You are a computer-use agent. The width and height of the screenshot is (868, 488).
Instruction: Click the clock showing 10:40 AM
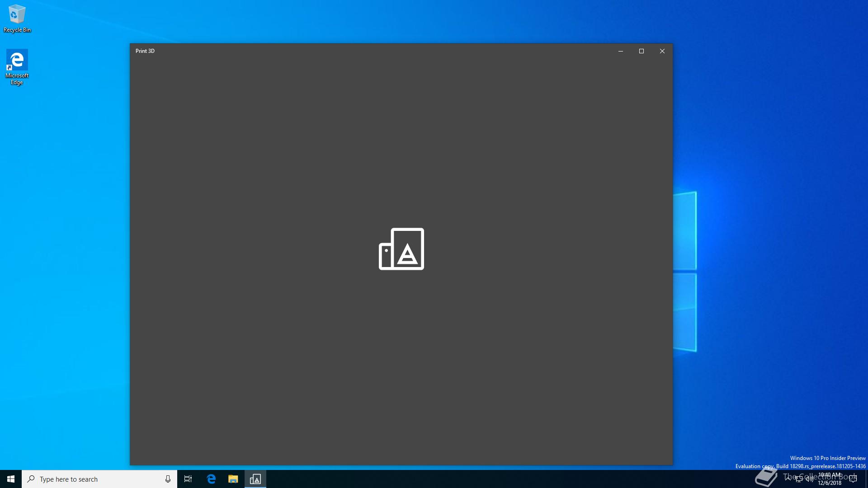click(x=830, y=479)
